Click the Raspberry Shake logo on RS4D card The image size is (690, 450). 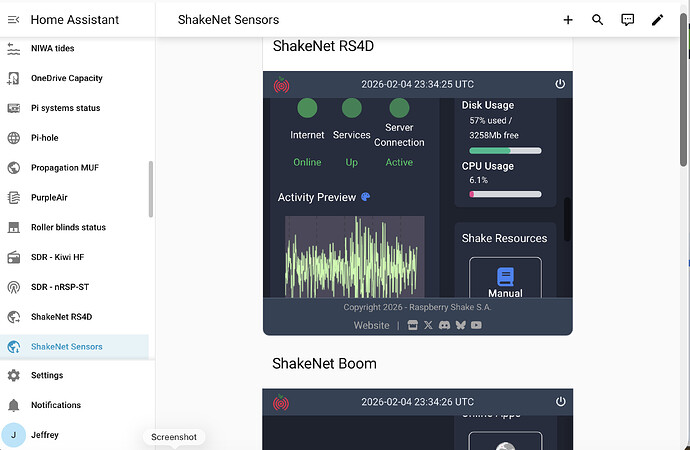(x=281, y=85)
